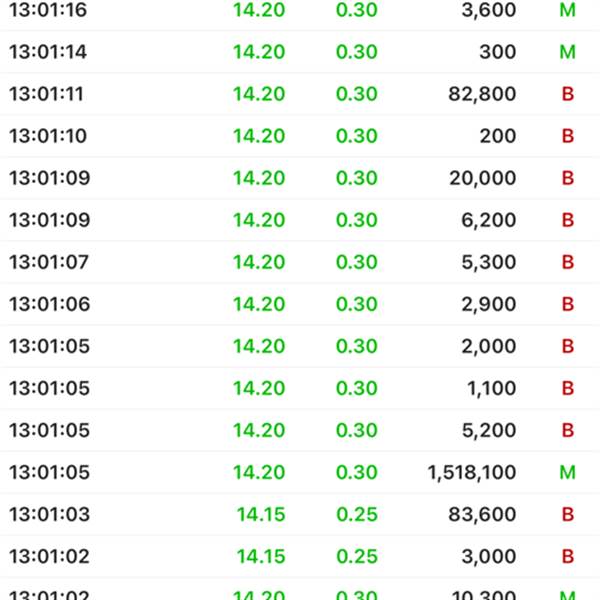The height and width of the screenshot is (600, 600).
Task: Click the red B marker beside 83,600
Action: (x=568, y=515)
